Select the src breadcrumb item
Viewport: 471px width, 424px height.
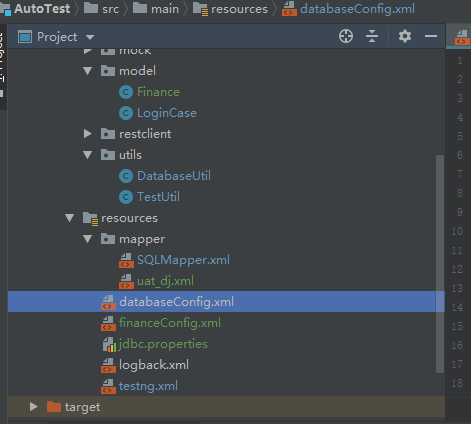(x=110, y=9)
